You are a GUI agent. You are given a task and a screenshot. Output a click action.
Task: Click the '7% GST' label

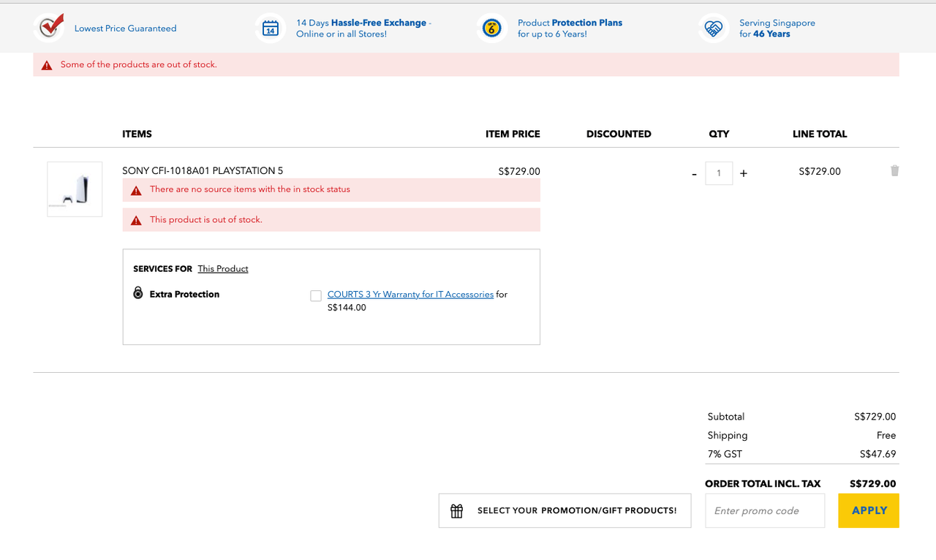pos(725,454)
